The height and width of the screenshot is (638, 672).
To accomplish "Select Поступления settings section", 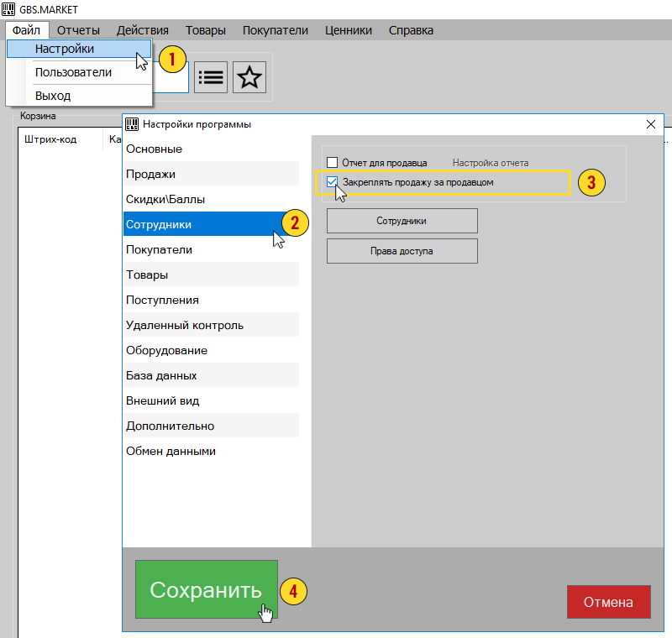I will (x=212, y=300).
